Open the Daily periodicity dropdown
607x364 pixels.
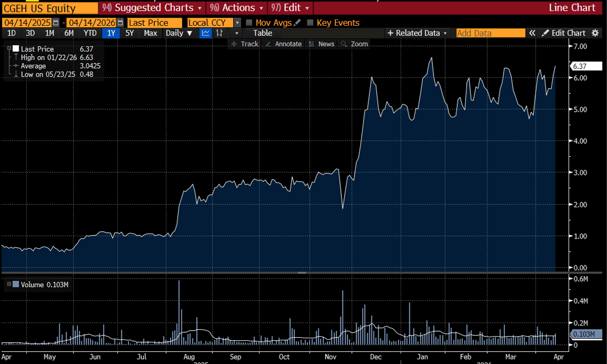[x=180, y=33]
